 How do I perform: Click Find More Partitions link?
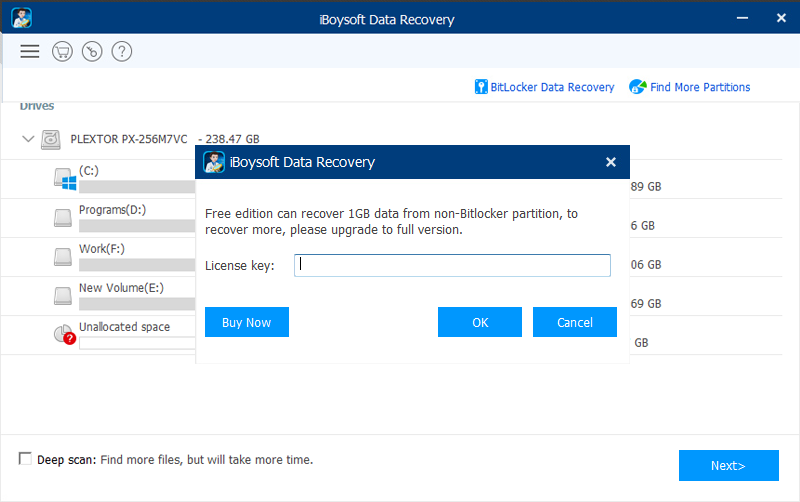pyautogui.click(x=690, y=87)
